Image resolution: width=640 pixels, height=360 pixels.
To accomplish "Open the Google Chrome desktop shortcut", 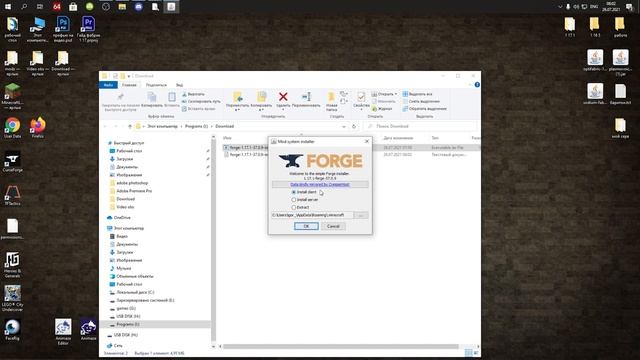I will tap(12, 128).
